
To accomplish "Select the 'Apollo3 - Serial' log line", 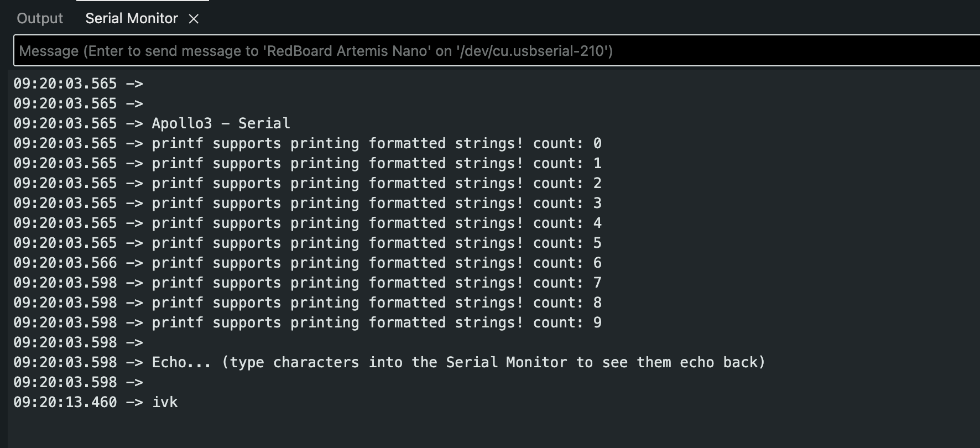I will pos(221,123).
